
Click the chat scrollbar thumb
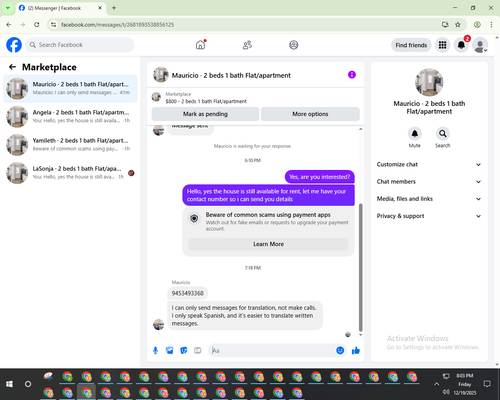point(360,267)
